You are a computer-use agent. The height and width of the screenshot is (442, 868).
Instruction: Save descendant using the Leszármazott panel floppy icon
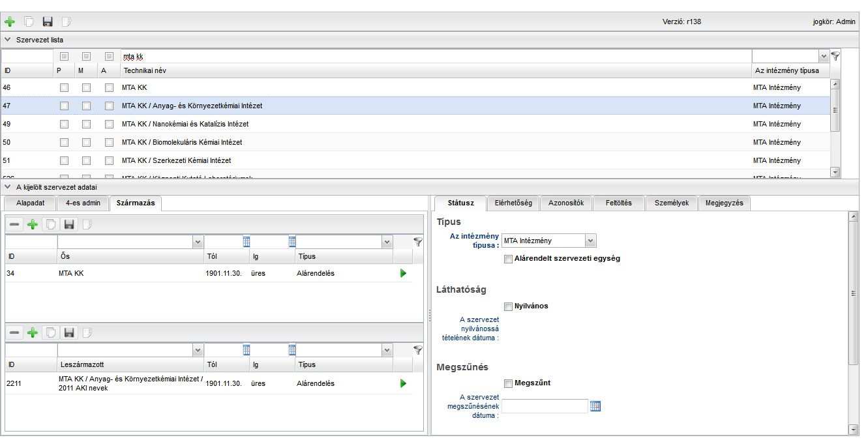69,332
